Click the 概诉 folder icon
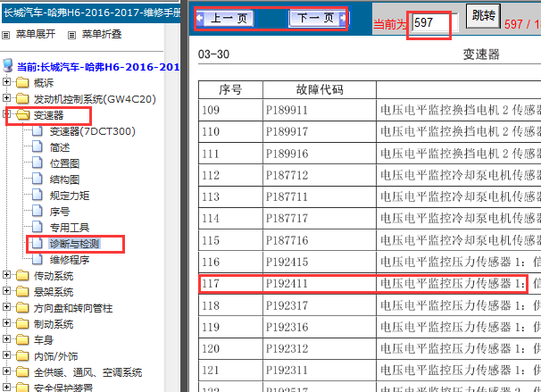 tap(22, 82)
